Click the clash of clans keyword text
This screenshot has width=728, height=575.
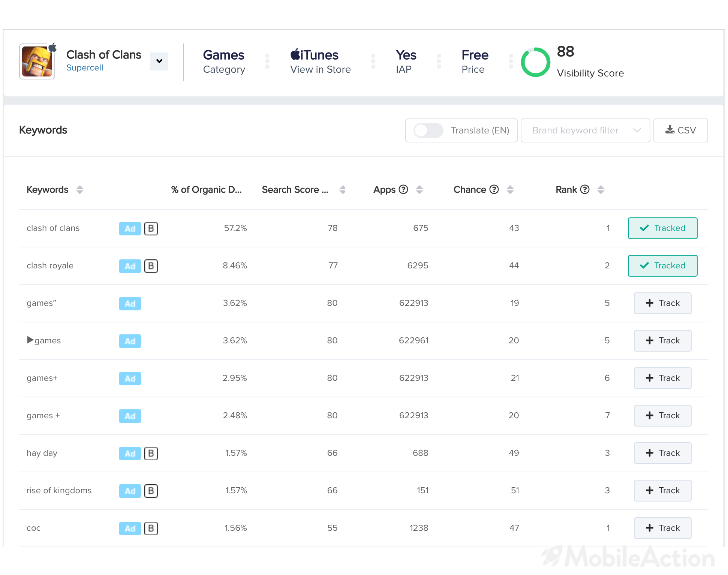tap(53, 228)
